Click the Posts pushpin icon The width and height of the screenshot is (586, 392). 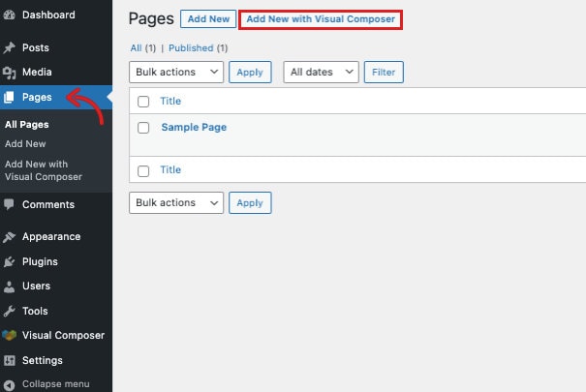pos(10,47)
